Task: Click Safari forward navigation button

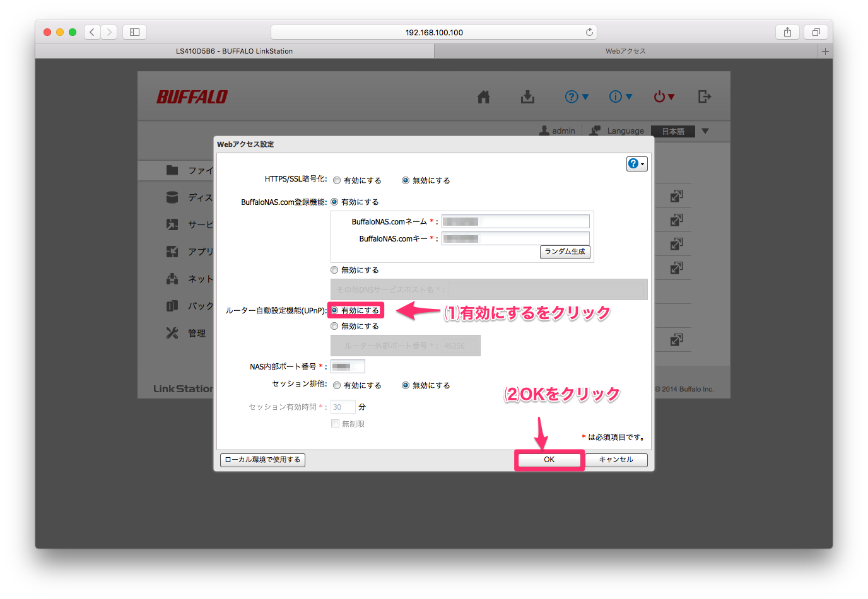Action: click(108, 32)
